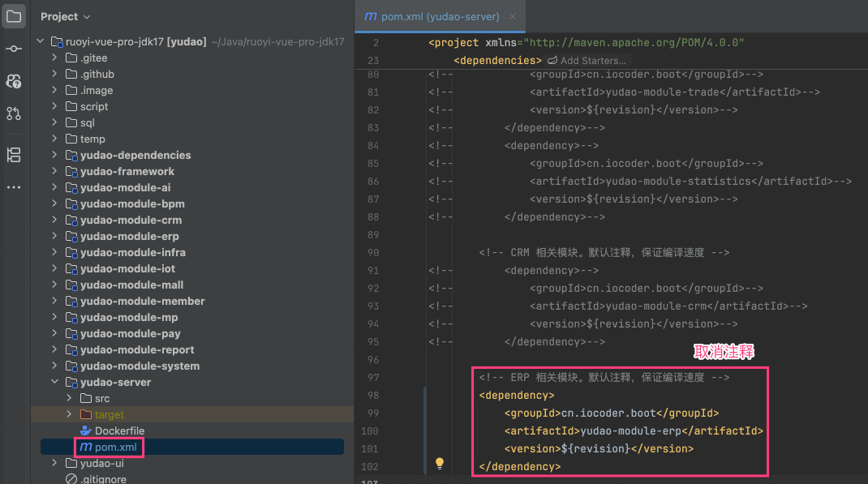
Task: Expand the yudao-module-erp module
Action: [54, 236]
